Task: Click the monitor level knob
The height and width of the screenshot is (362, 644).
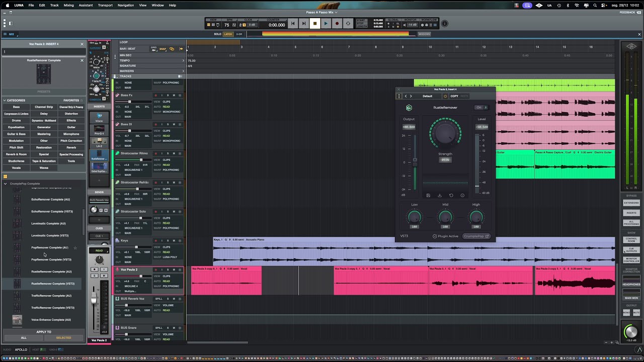Action: (630, 332)
